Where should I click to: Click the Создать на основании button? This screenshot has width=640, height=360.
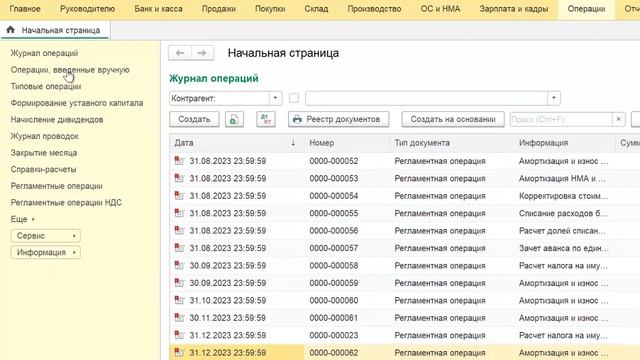(x=453, y=119)
